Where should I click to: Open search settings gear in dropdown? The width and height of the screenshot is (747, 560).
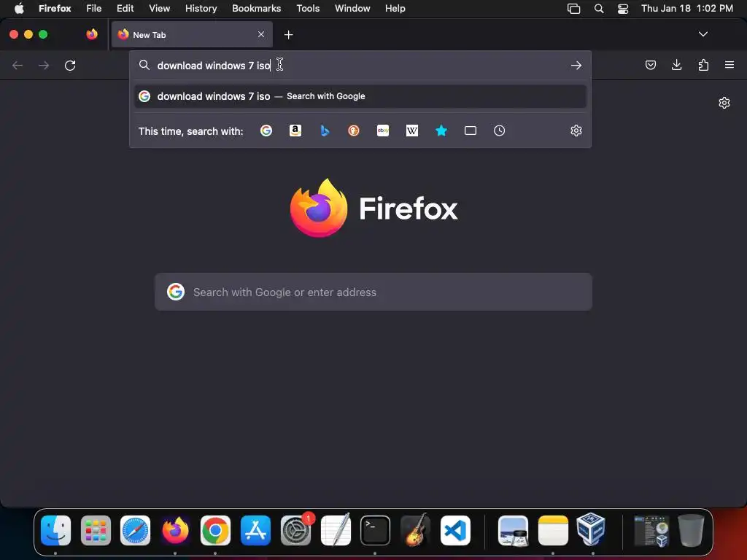(576, 131)
